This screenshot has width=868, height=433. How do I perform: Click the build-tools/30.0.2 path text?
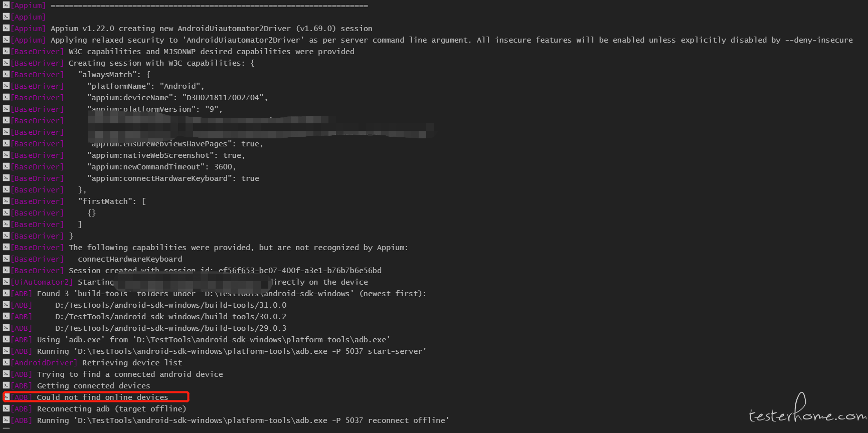tap(170, 317)
